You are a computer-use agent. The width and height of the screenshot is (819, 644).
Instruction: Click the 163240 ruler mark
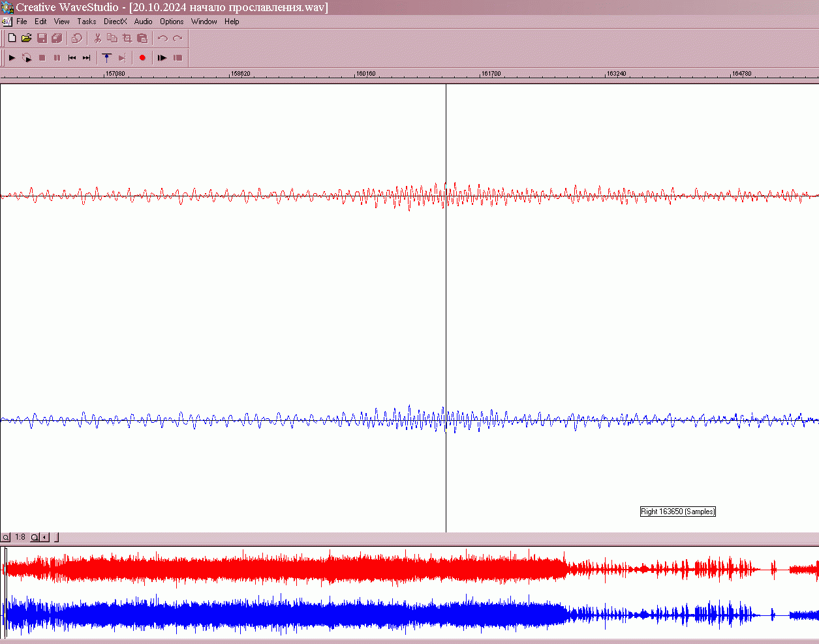(616, 74)
